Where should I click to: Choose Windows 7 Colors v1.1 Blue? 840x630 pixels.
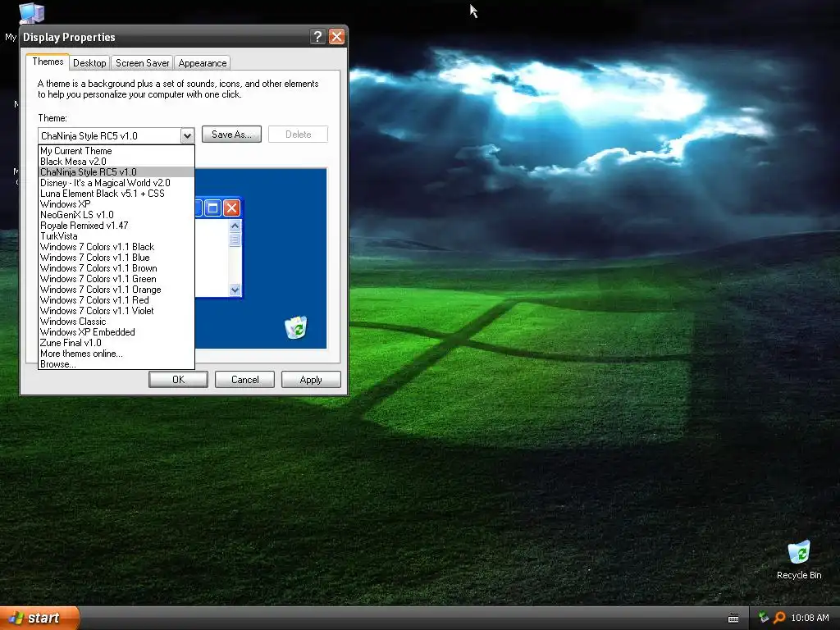pyautogui.click(x=116, y=258)
